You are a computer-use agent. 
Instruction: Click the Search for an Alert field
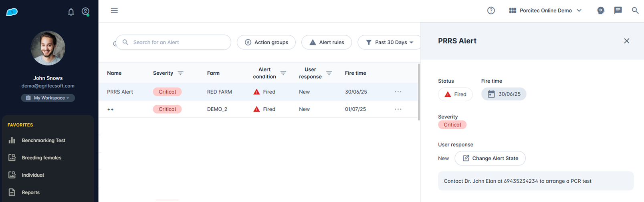(176, 42)
